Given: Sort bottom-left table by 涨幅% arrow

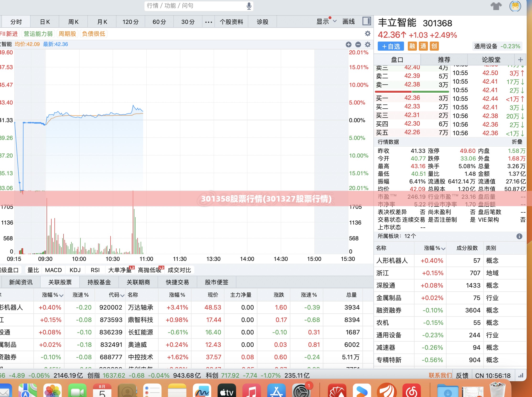Looking at the screenshot, I should click(x=61, y=295).
